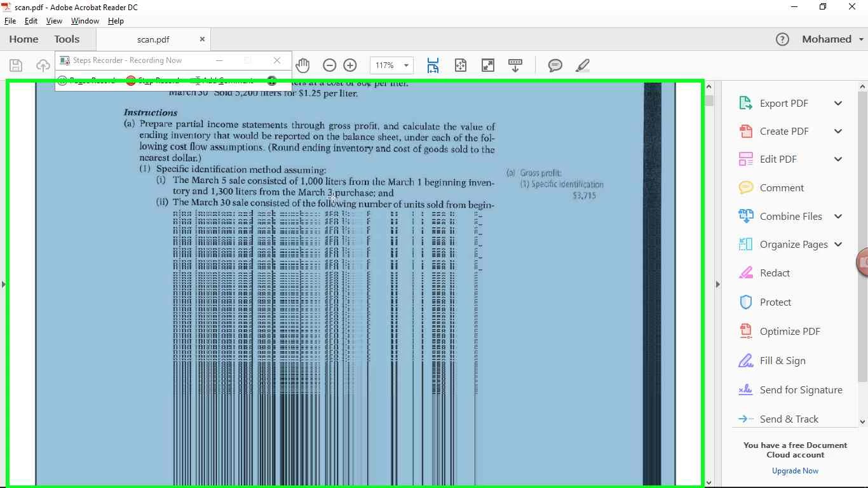
Task: Enter full screen view mode
Action: coord(488,65)
